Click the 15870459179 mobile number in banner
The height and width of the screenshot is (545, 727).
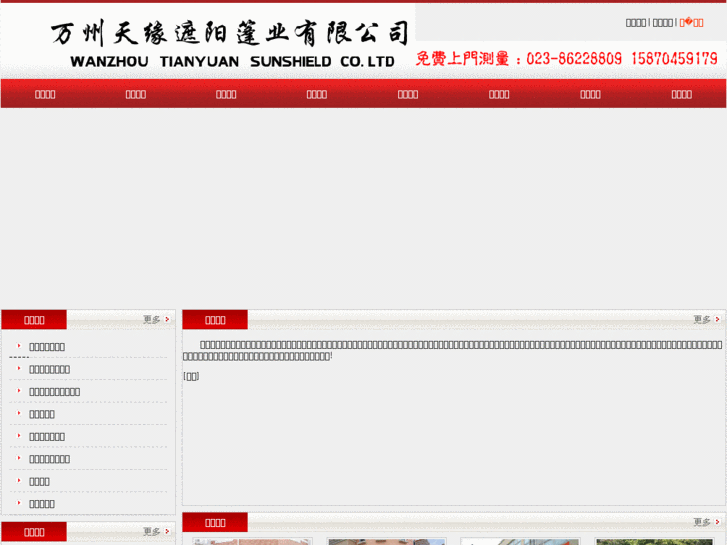[x=674, y=59]
